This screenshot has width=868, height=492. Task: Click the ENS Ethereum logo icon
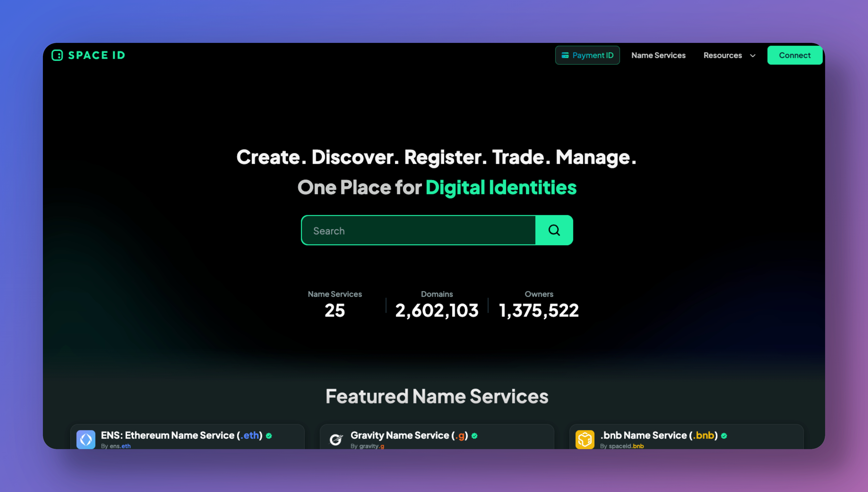pos(86,439)
